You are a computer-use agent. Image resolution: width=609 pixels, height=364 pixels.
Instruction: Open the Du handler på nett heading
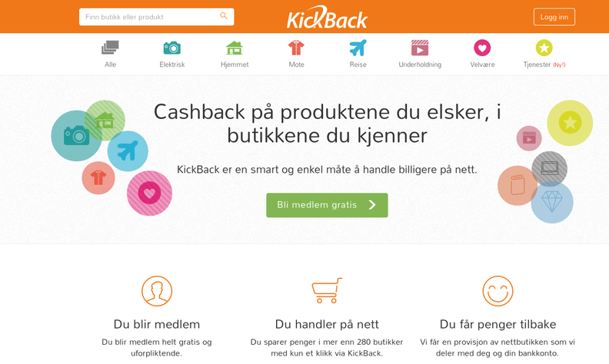(x=327, y=324)
